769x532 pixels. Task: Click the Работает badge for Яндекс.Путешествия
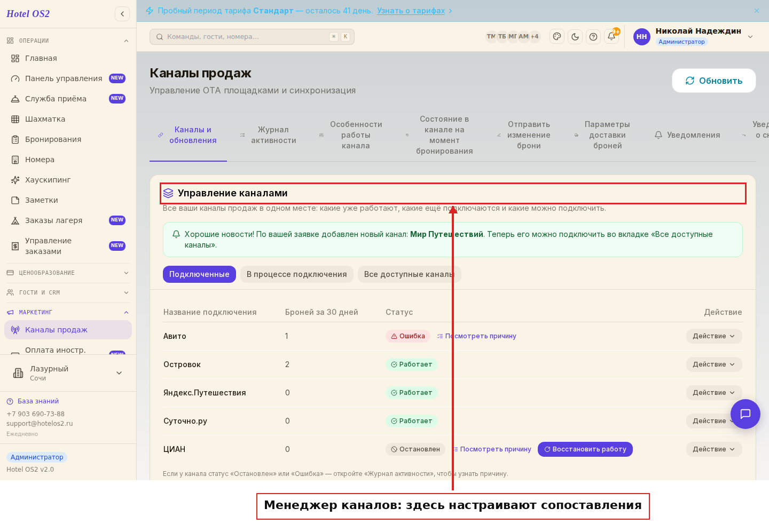[412, 393]
